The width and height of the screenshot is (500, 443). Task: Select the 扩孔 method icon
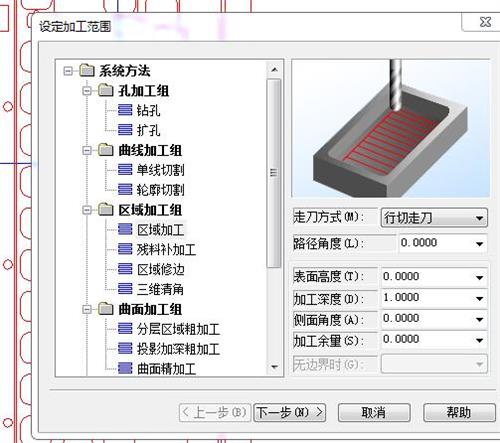125,130
